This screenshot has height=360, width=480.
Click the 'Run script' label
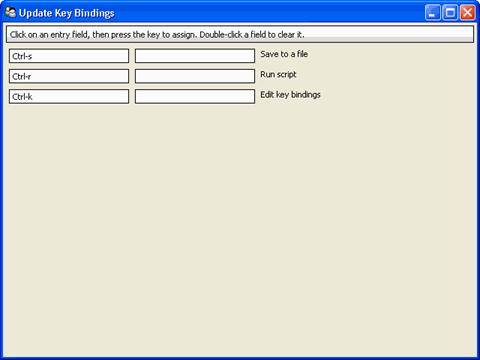(x=278, y=74)
